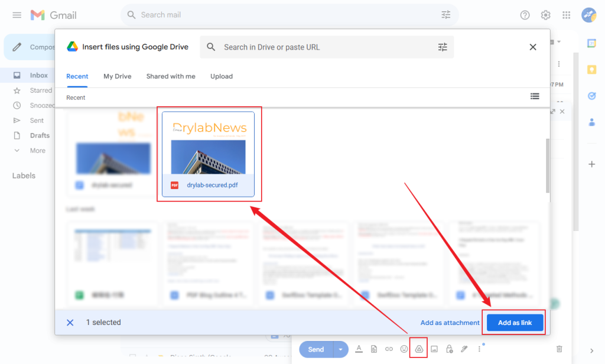This screenshot has width=605, height=364.
Task: Switch Drive picker to list view
Action: (x=535, y=96)
